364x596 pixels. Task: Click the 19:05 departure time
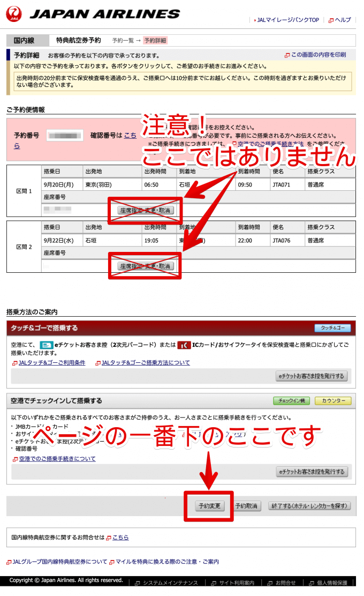(151, 241)
